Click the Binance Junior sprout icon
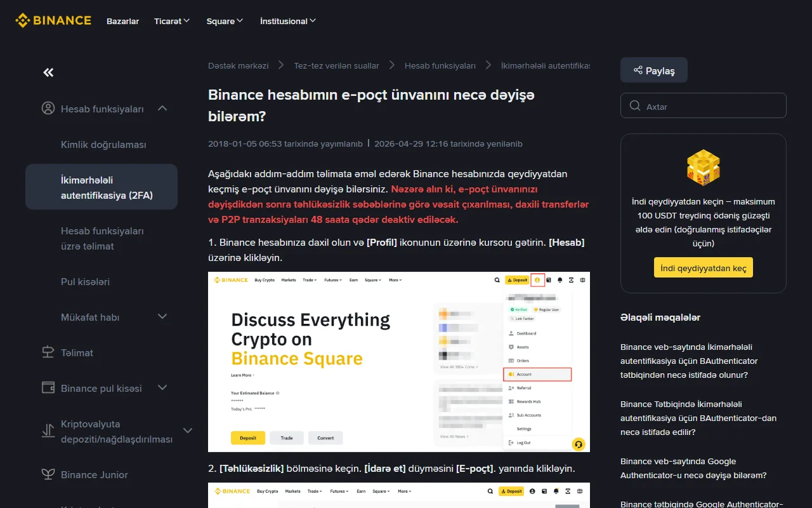This screenshot has width=812, height=508. [48, 474]
